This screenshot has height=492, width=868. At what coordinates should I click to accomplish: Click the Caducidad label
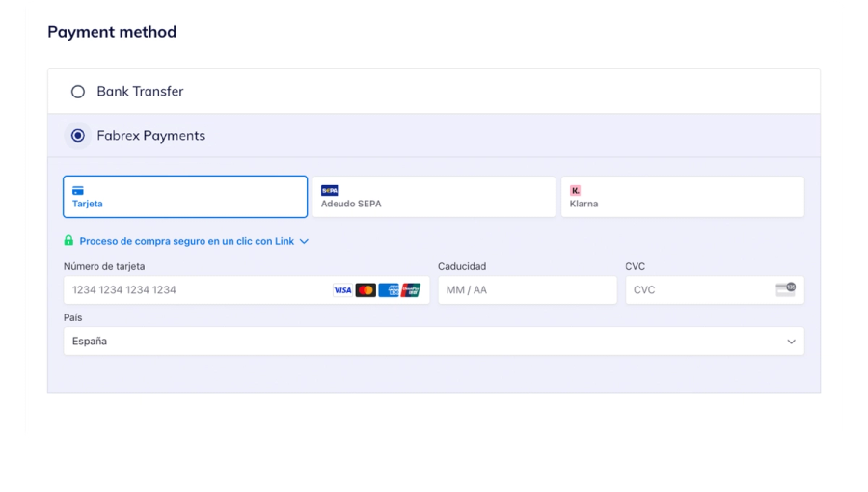pos(462,266)
